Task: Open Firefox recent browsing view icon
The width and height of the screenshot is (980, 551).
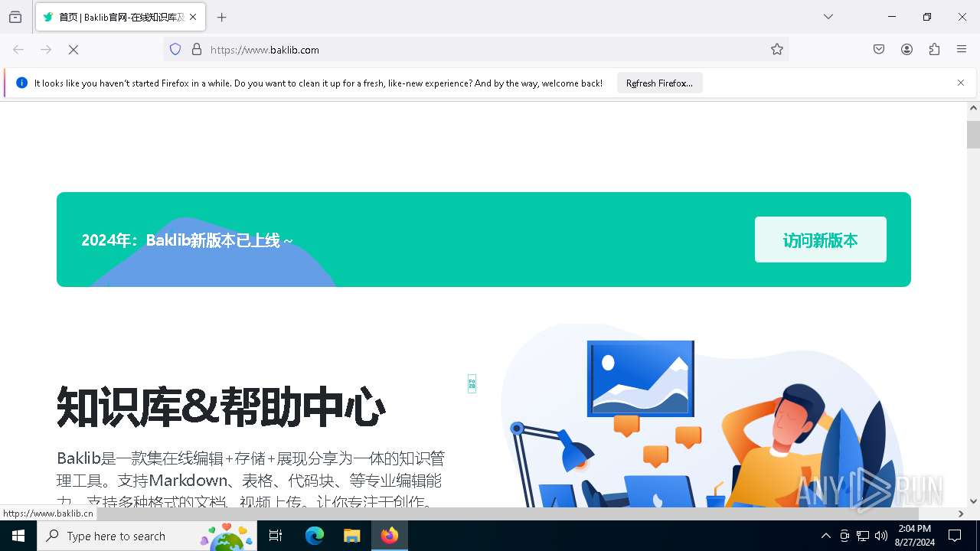Action: 15,17
